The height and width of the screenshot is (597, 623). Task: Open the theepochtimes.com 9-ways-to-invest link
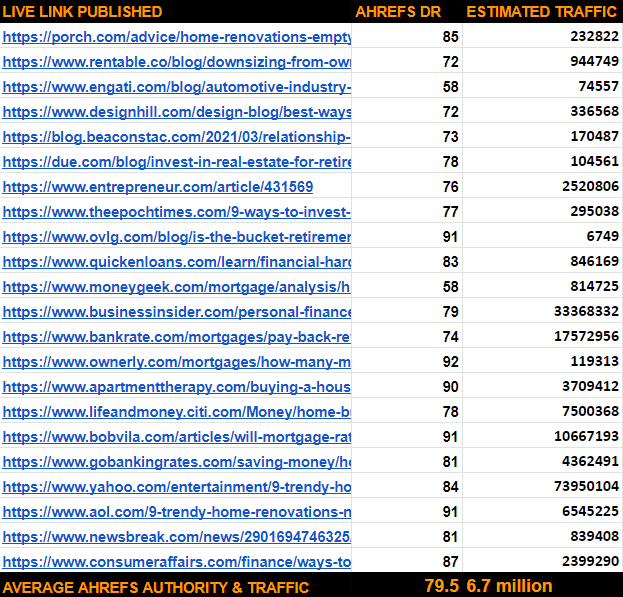coord(177,212)
